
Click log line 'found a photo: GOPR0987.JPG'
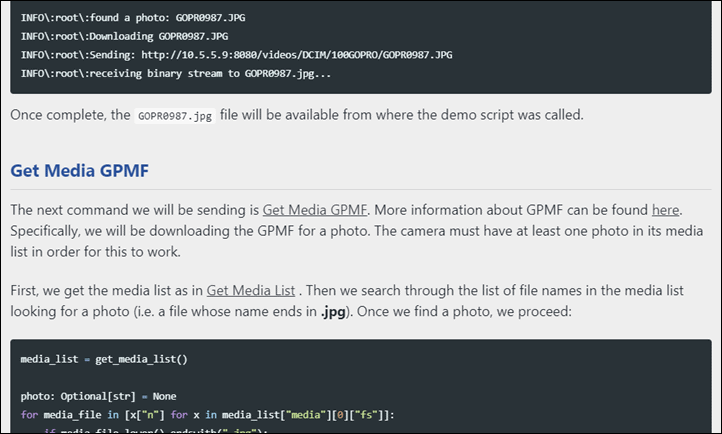point(133,17)
